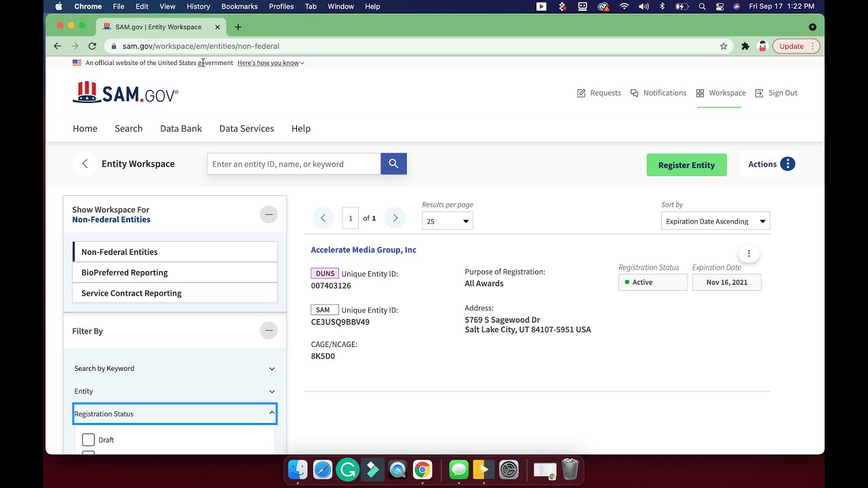Image resolution: width=868 pixels, height=488 pixels.
Task: Open the Actions three-dot menu
Action: (787, 164)
